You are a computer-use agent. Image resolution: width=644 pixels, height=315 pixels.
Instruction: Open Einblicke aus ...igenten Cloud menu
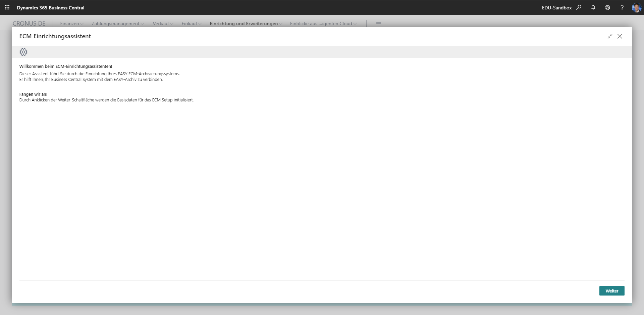click(x=323, y=24)
